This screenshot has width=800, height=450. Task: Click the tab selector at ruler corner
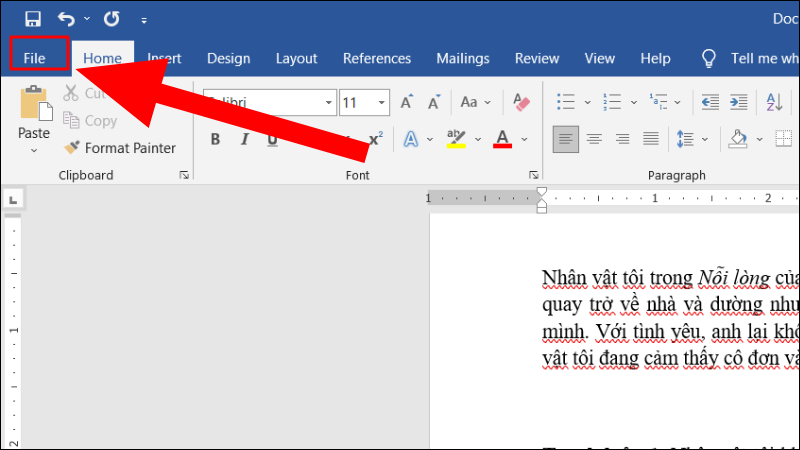coord(13,199)
